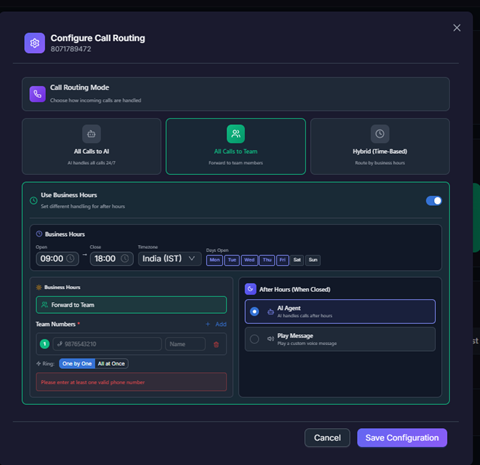Screen dimensions: 480x465
Task: Click the sun icon beside Business Hours forwarding
Action: [x=39, y=287]
